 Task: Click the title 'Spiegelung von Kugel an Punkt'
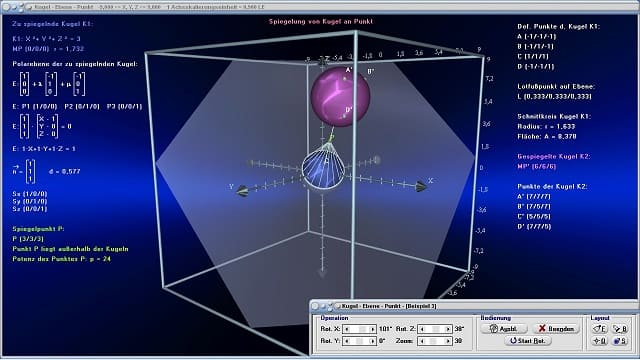pos(321,21)
